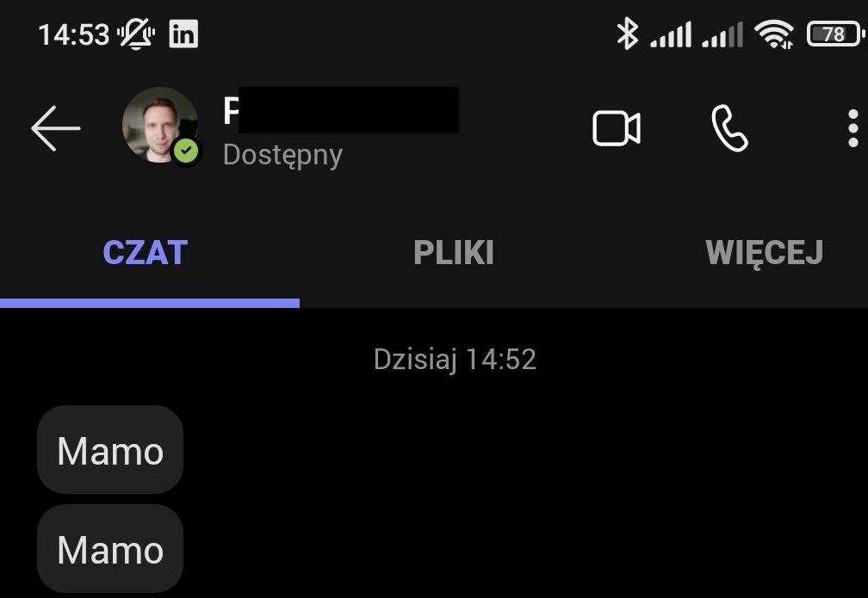Open the WIĘCEJ tab
This screenshot has height=598, width=868.
(764, 253)
